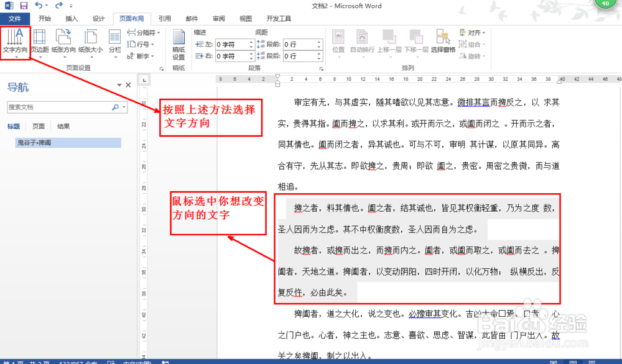Switch to the Design (设计) tab

point(98,19)
